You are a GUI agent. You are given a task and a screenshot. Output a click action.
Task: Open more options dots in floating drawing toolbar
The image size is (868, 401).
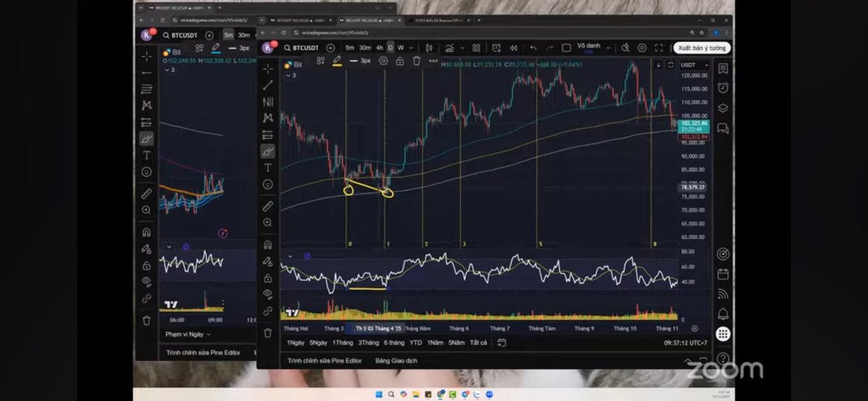(434, 61)
